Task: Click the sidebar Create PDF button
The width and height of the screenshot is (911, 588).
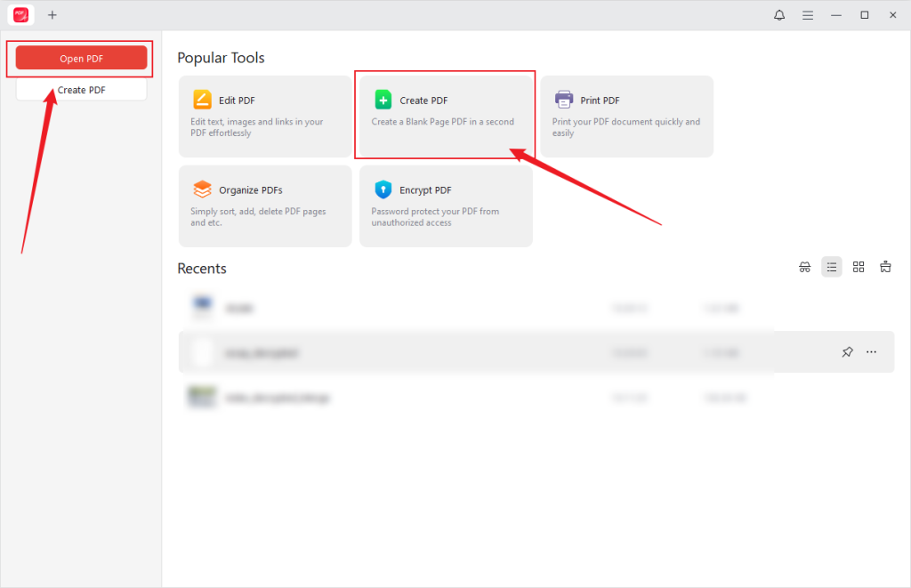Action: click(80, 89)
